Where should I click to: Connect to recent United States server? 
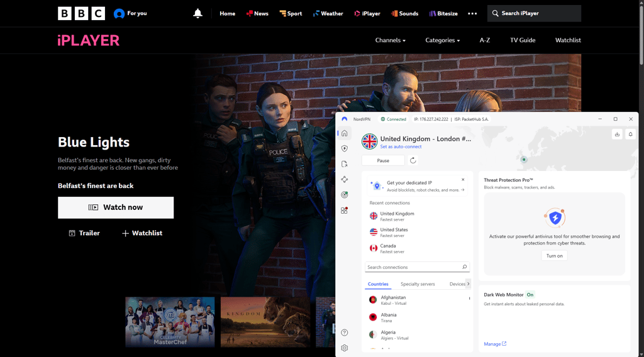click(x=416, y=233)
